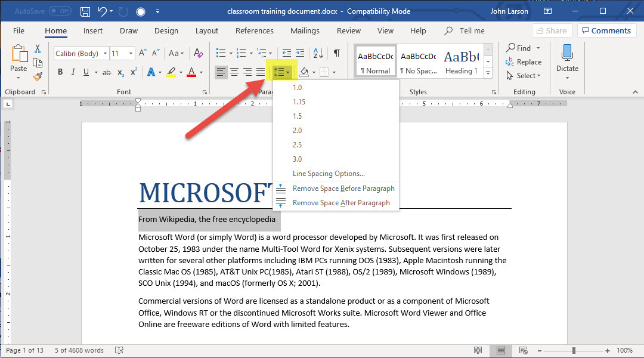Screen dimensions: 644x358
Task: Click the zoom slider in status bar
Action: tap(574, 350)
